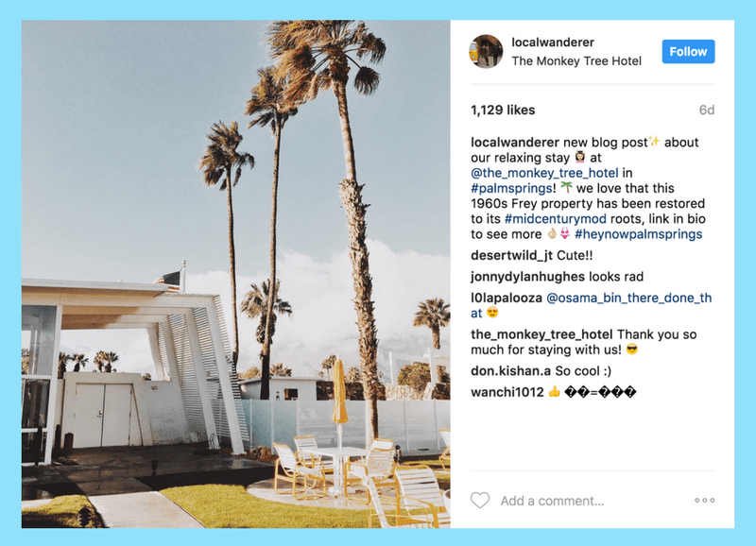Open the #palmsprings hashtag
The image size is (756, 546).
coord(511,188)
